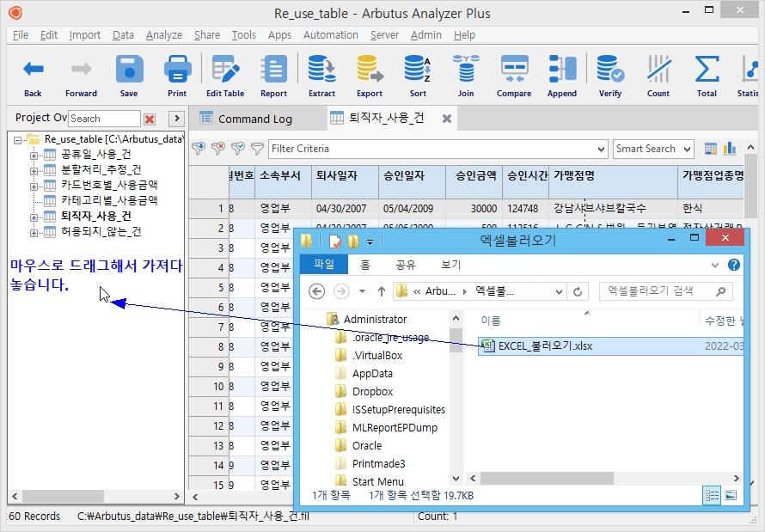Close the 퇴직자_사용_건 tab
The height and width of the screenshot is (532, 765).
click(x=446, y=119)
